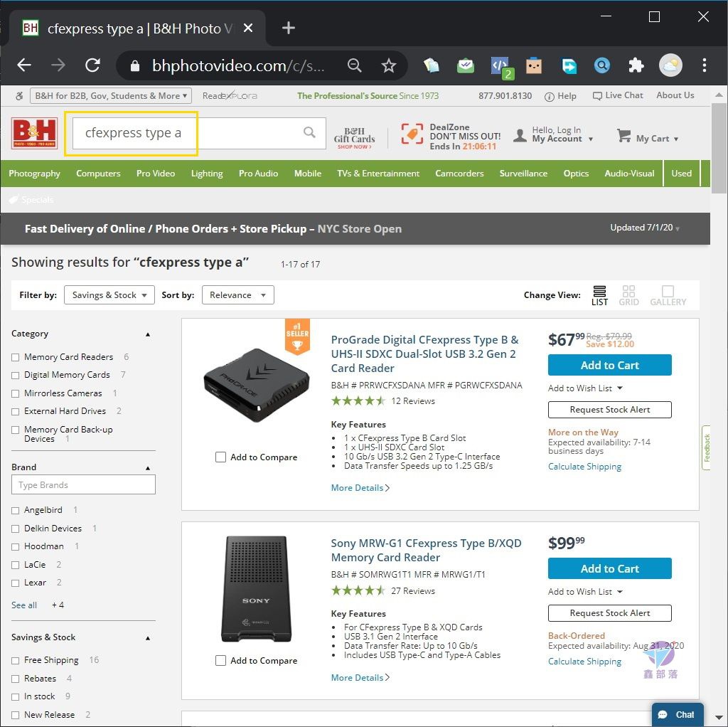Check In stock filter
The height and width of the screenshot is (727, 728).
16,697
